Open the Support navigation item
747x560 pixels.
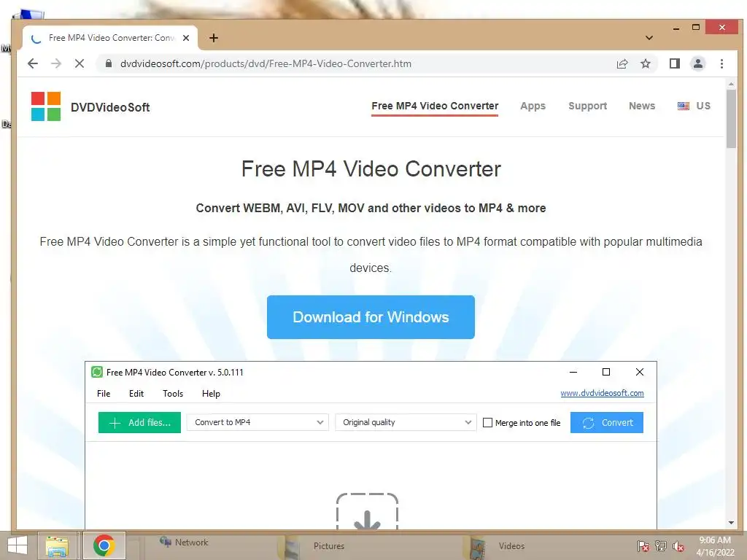587,106
